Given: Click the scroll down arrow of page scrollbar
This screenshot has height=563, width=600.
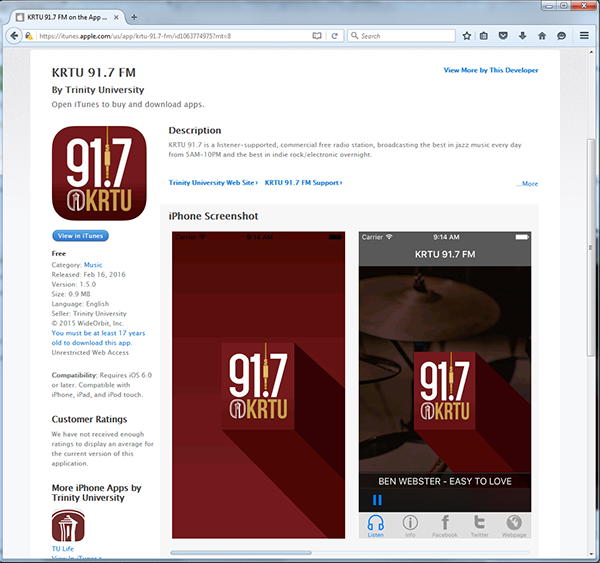Looking at the screenshot, I should (591, 554).
